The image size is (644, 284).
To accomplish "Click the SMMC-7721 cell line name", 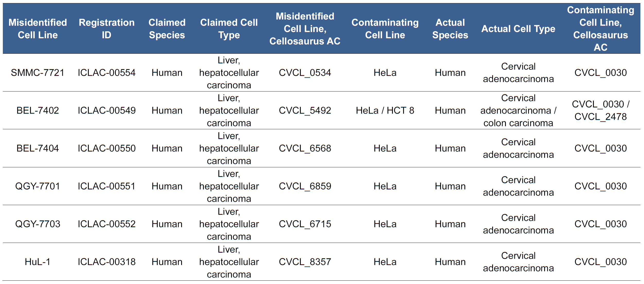I will pyautogui.click(x=38, y=73).
